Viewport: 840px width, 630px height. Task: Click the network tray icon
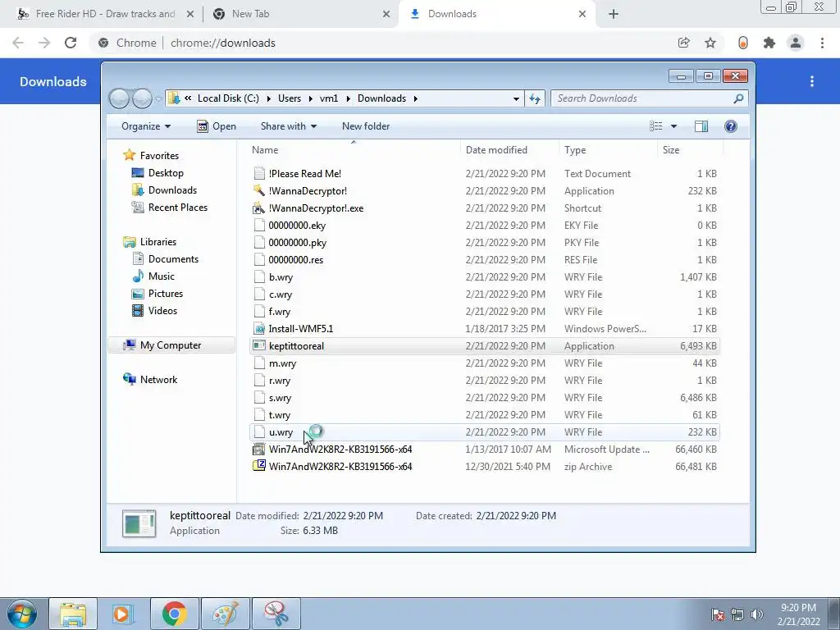[x=737, y=614]
